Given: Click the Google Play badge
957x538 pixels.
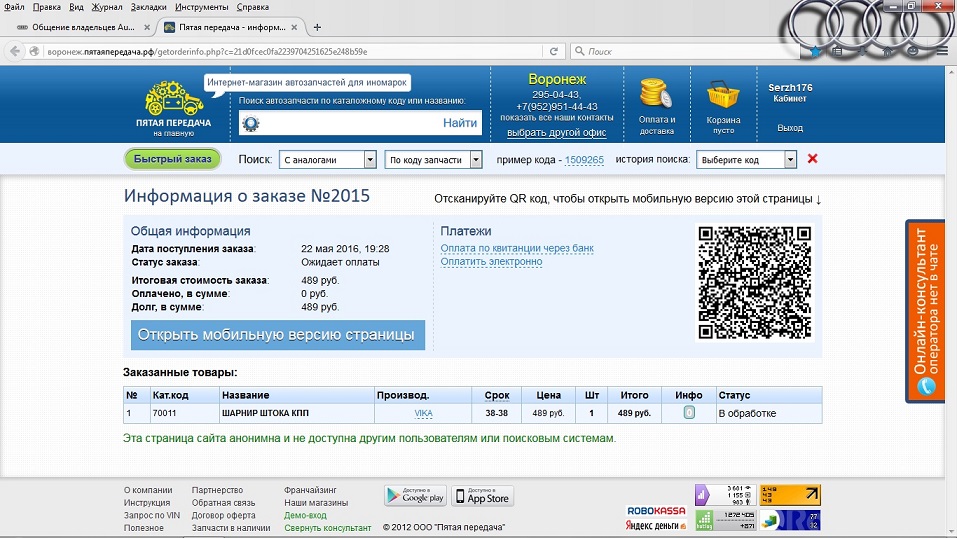Looking at the screenshot, I should click(415, 496).
